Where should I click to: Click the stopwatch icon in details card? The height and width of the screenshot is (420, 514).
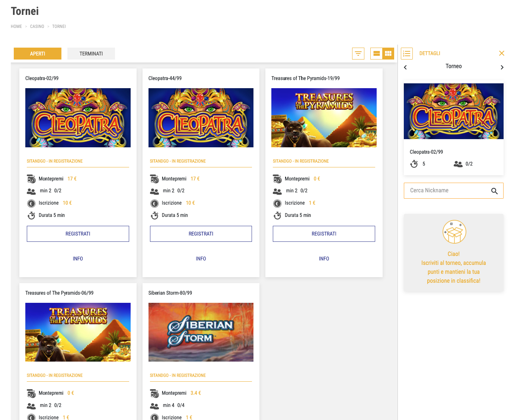coord(414,164)
